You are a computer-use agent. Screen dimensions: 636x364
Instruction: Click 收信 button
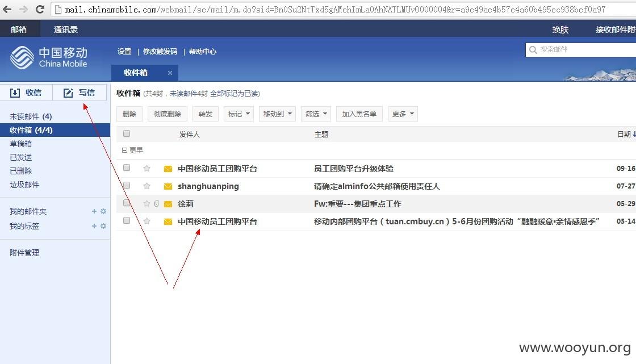coord(26,93)
